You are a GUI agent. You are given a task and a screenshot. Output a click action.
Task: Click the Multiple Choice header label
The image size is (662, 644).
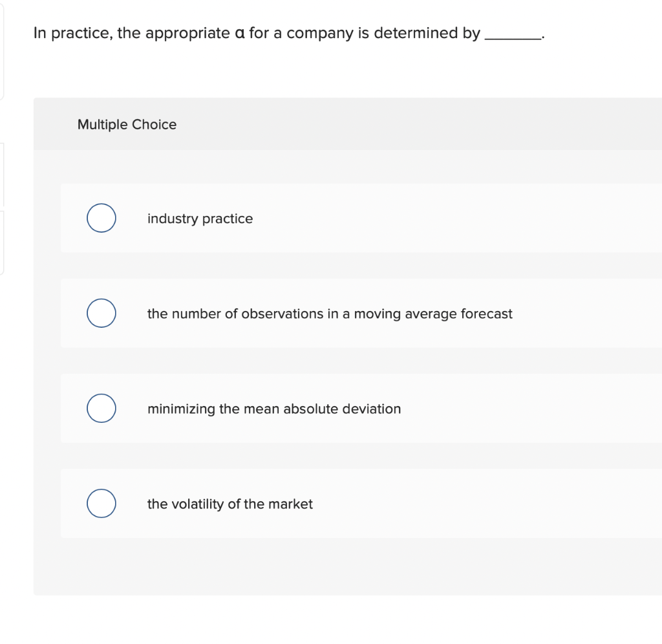pyautogui.click(x=127, y=124)
